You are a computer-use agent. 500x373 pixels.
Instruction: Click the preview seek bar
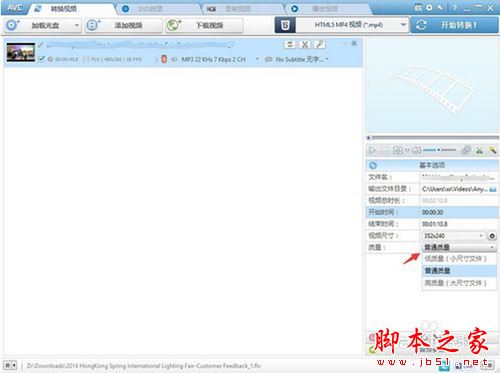[x=433, y=137]
